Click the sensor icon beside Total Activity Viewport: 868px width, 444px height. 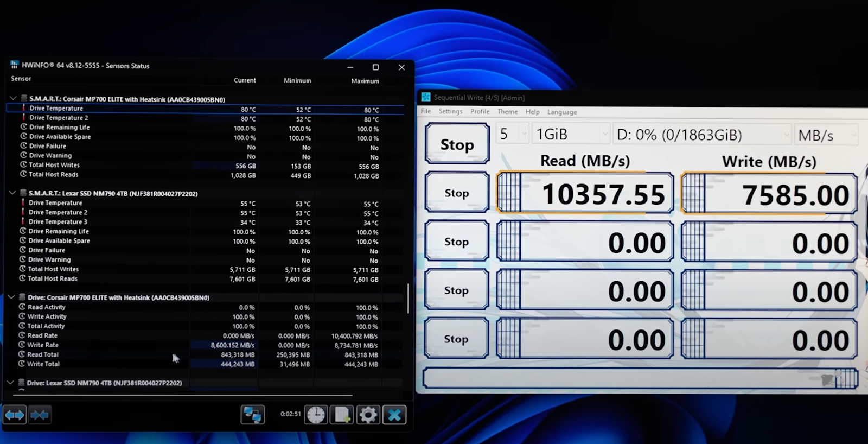point(22,326)
